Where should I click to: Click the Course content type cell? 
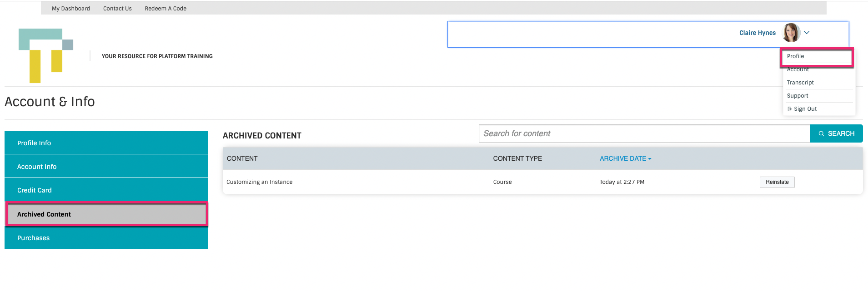502,182
